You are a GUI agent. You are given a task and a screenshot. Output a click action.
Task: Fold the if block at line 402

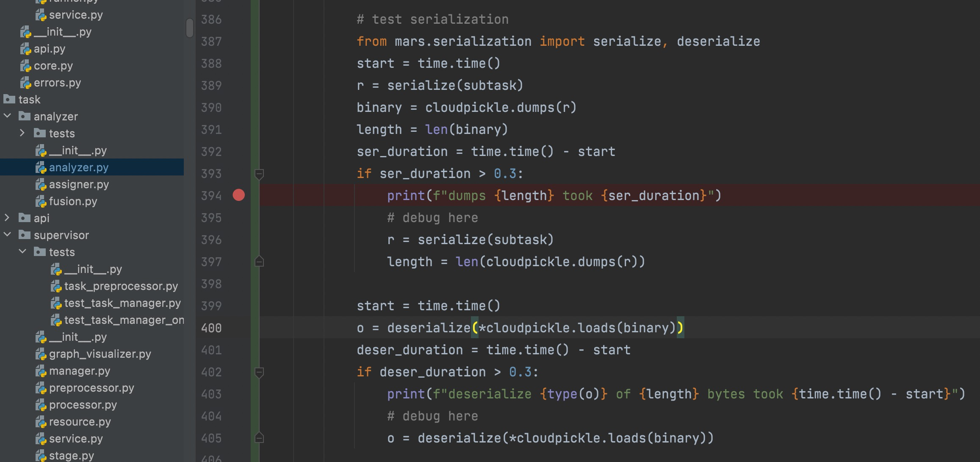(x=259, y=372)
